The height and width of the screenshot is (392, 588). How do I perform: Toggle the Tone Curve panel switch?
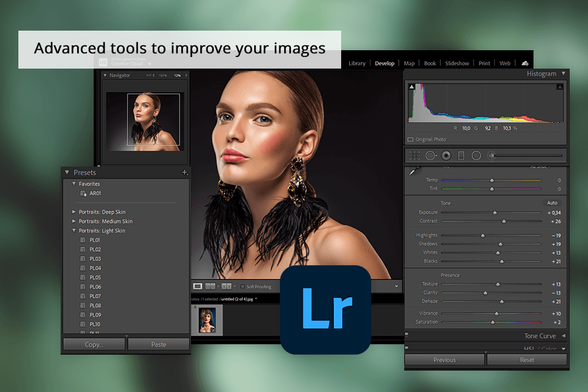tap(407, 335)
